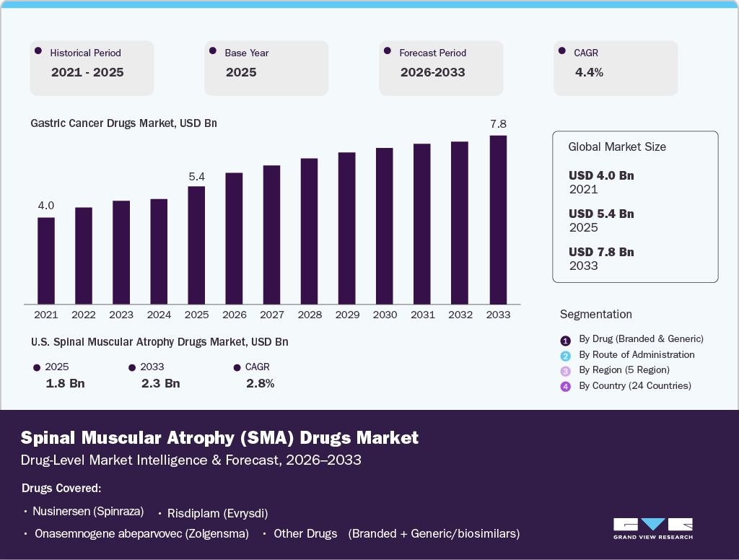Screen dimensions: 739x560
Task: Select the 2021 bar in the chart
Action: tap(46, 261)
